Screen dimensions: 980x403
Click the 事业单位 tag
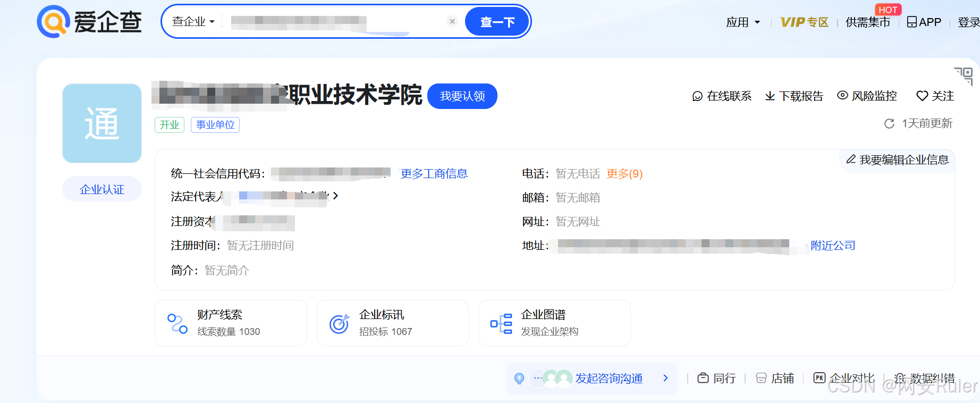pos(215,125)
